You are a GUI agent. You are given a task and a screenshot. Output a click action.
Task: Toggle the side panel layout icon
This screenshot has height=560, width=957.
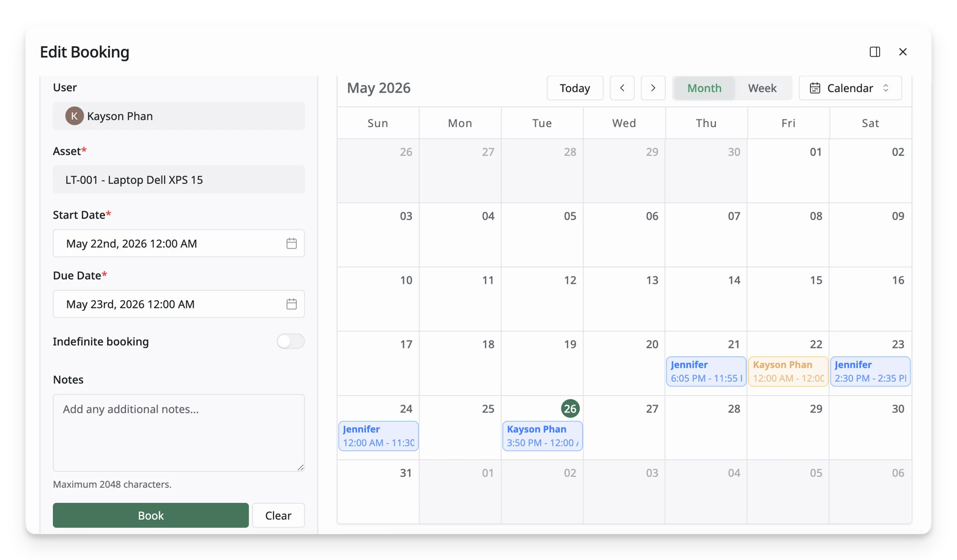tap(875, 52)
